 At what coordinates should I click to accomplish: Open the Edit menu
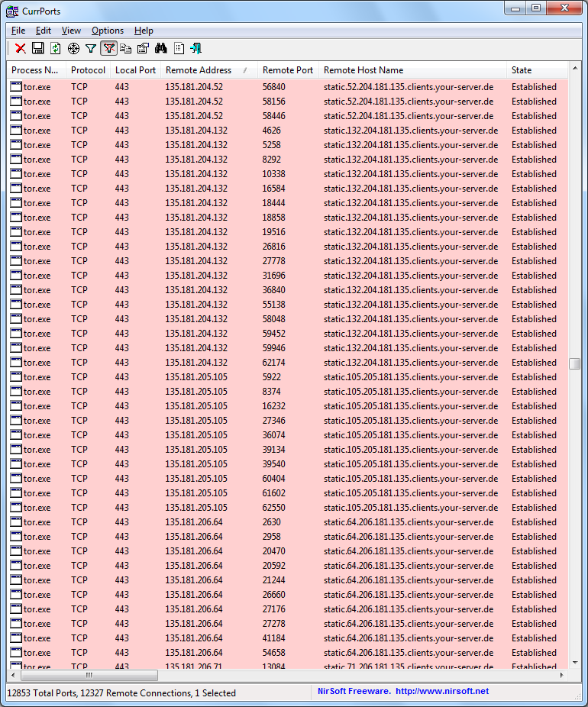(x=44, y=31)
